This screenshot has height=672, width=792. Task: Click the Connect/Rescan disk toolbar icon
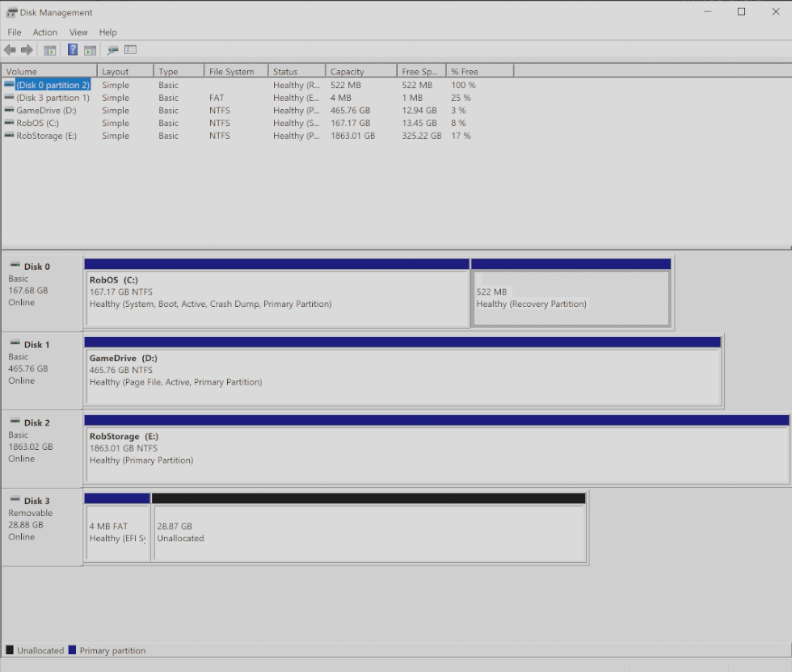coord(113,50)
